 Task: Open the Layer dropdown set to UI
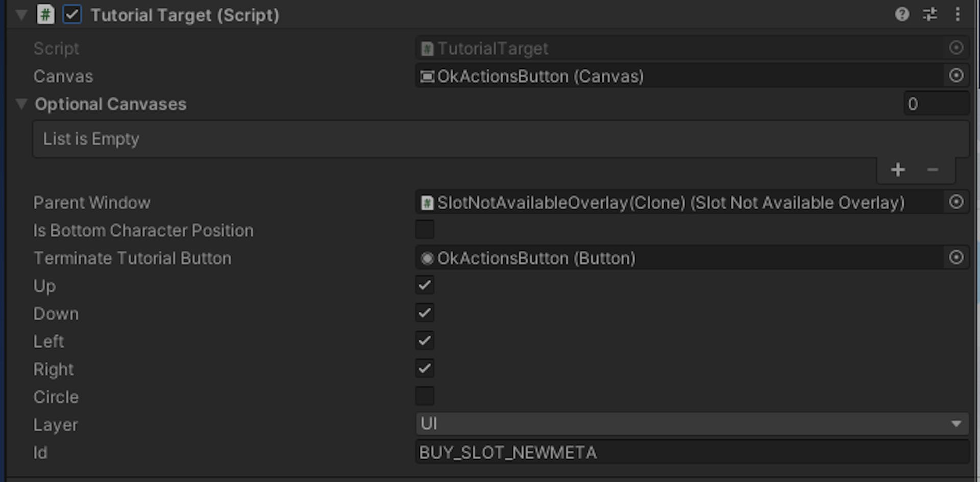[692, 424]
